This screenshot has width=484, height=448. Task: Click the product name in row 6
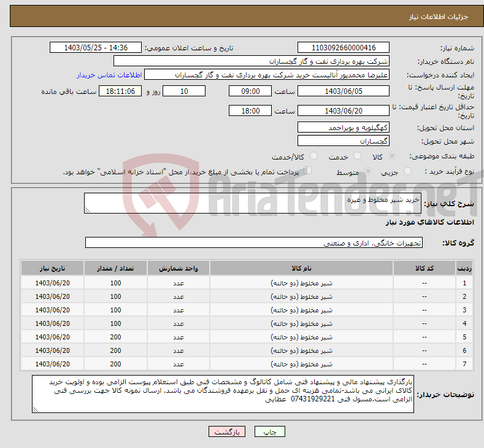click(x=302, y=350)
